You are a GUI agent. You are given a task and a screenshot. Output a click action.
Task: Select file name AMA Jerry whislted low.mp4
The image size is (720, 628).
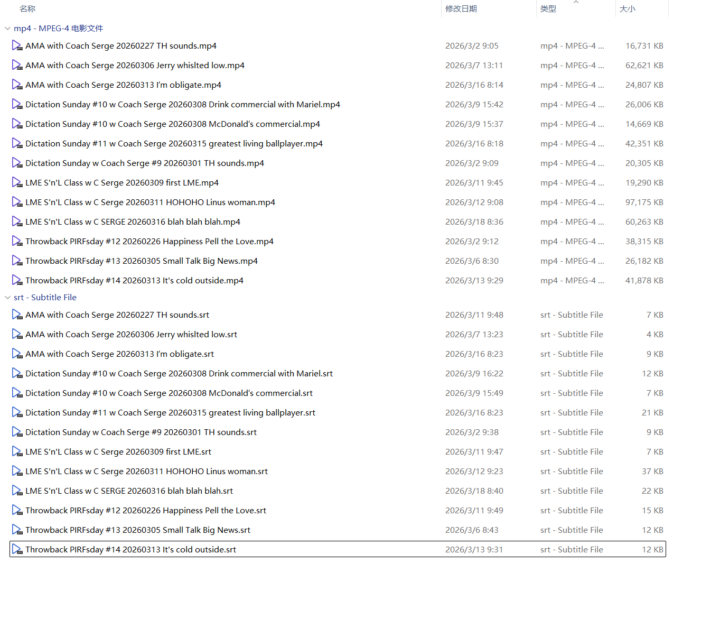pyautogui.click(x=135, y=65)
